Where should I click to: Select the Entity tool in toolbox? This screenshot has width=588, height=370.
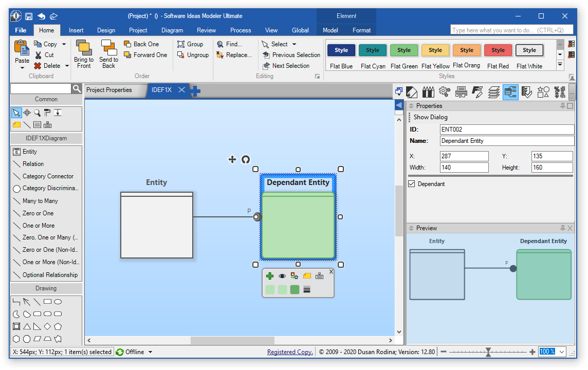[x=30, y=152]
